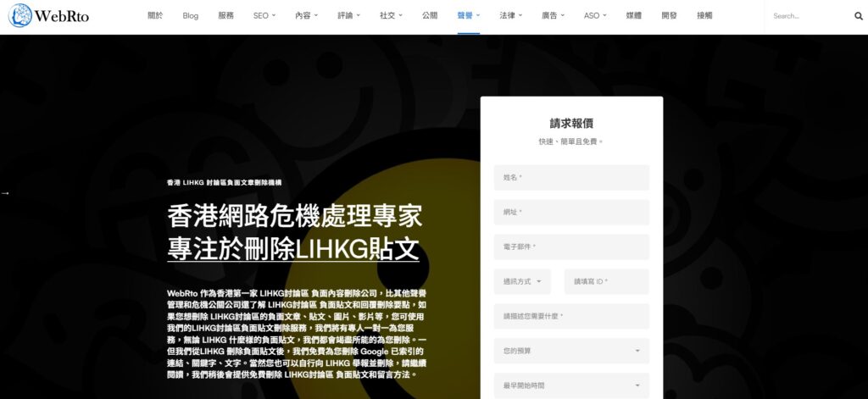Open the 您的預算 dropdown
The width and height of the screenshot is (868, 399).
coord(571,351)
